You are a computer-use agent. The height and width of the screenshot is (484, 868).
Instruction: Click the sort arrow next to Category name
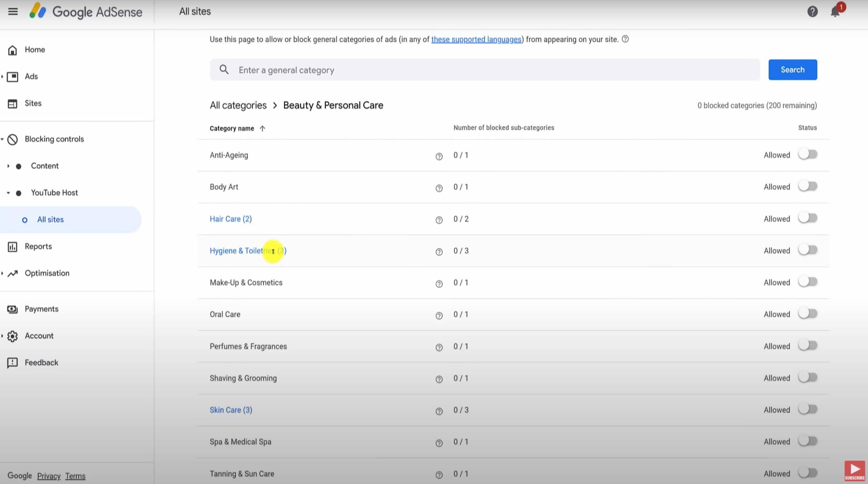[x=262, y=129]
